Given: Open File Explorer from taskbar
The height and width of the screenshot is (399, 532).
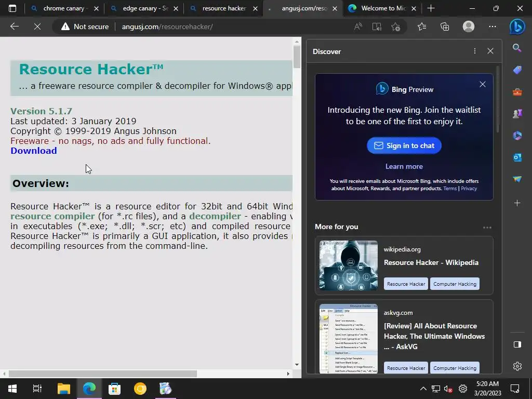Looking at the screenshot, I should coord(63,389).
